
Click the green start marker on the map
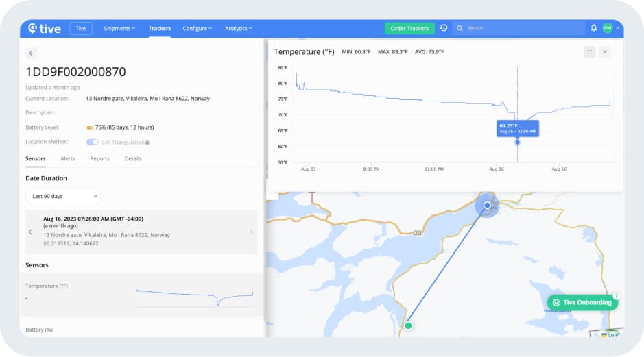408,325
